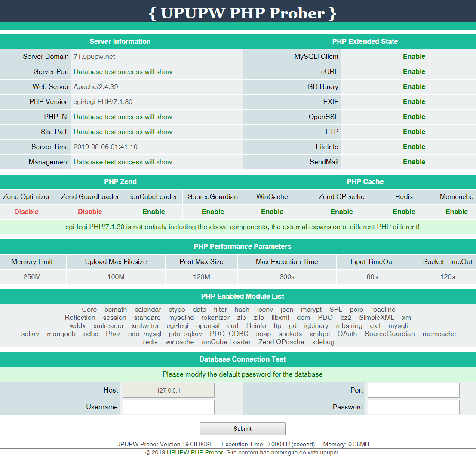Image resolution: width=476 pixels, height=460 pixels.
Task: Click Disable under Zend GuardLoader
Action: 90,212
